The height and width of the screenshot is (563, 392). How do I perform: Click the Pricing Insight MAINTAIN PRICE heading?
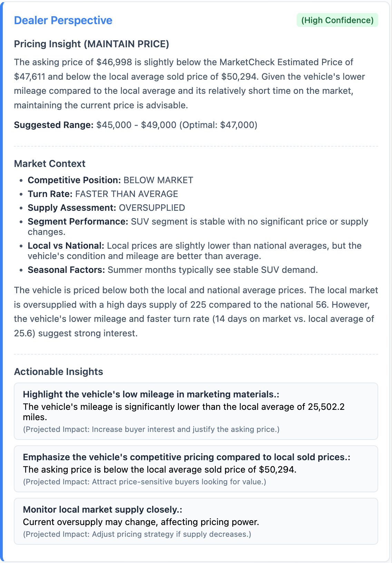(x=91, y=44)
